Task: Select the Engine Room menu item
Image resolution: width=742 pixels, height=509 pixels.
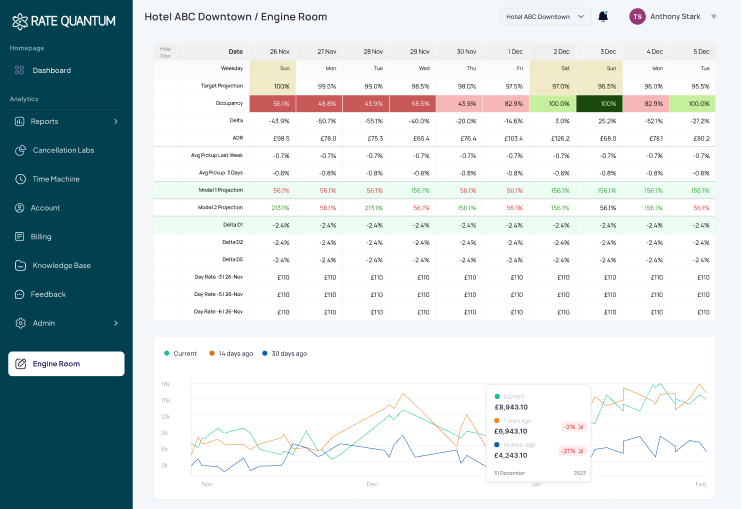Action: point(66,364)
